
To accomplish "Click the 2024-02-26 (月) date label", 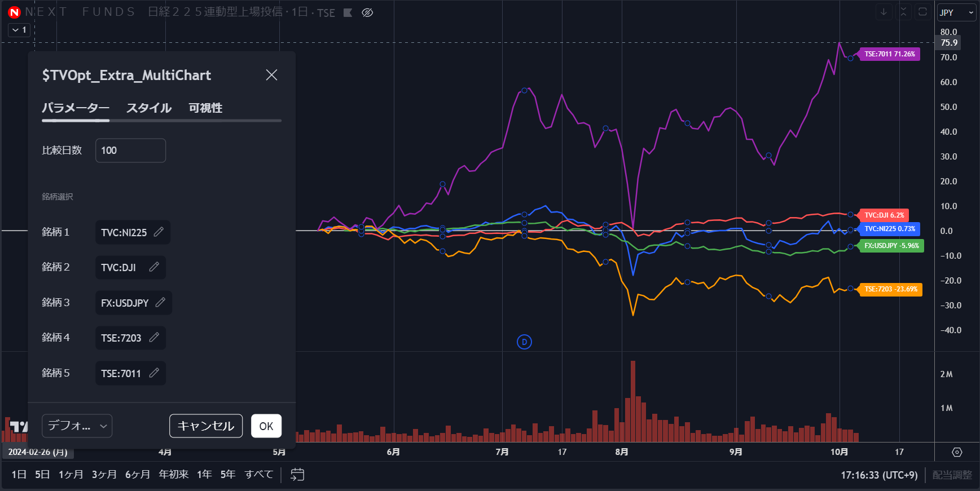I will [38, 452].
